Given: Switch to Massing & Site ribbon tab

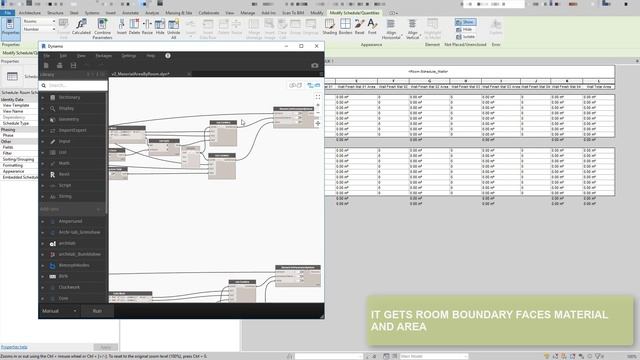Looking at the screenshot, I should tap(179, 13).
